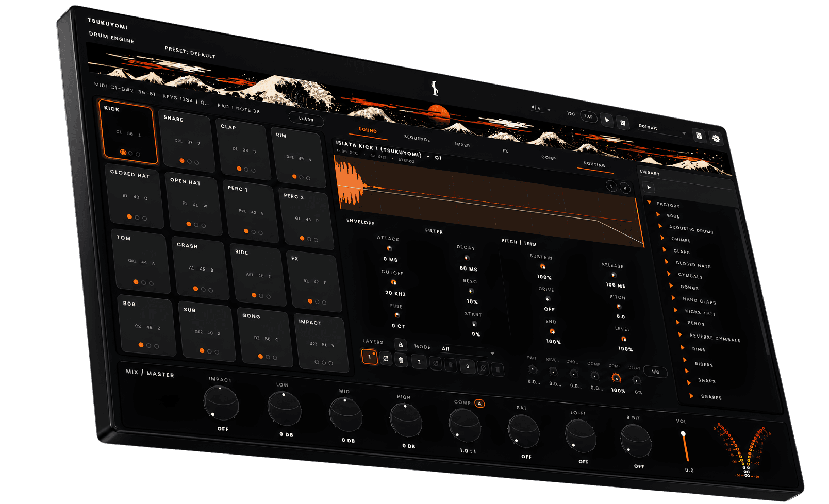Expand the 808s library folder
The width and height of the screenshot is (829, 504).
(658, 214)
